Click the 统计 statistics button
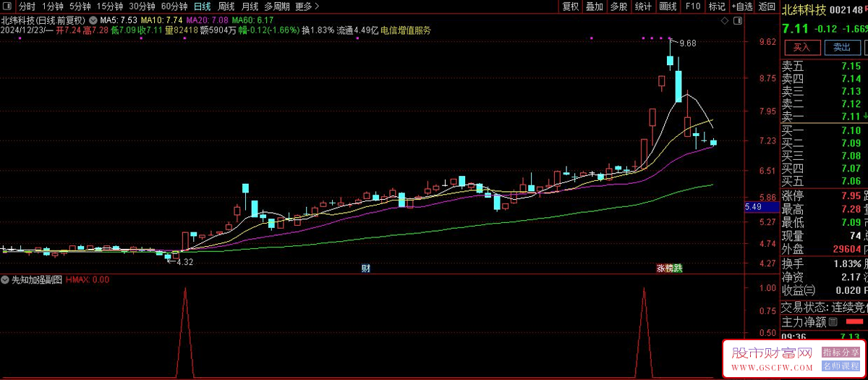 tap(643, 7)
